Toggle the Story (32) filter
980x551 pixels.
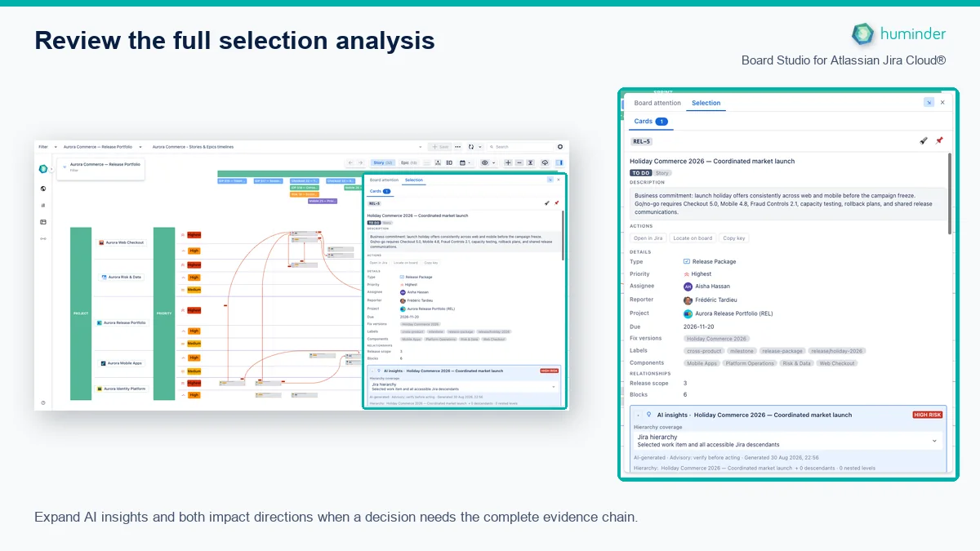pyautogui.click(x=383, y=162)
